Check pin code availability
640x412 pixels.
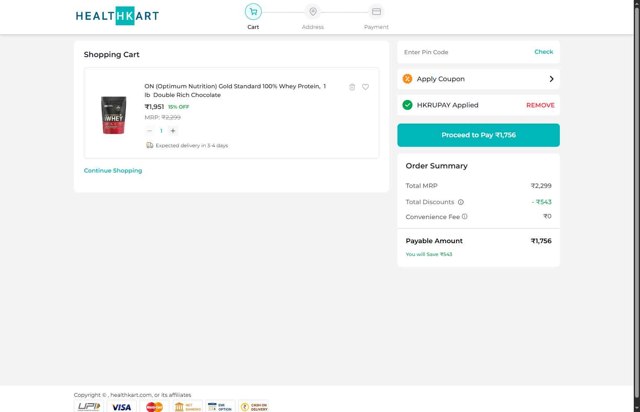544,52
